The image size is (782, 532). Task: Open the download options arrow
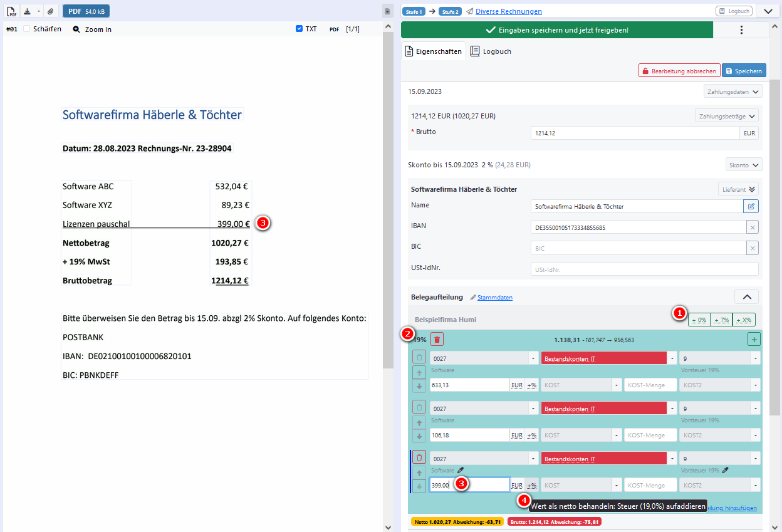click(39, 11)
